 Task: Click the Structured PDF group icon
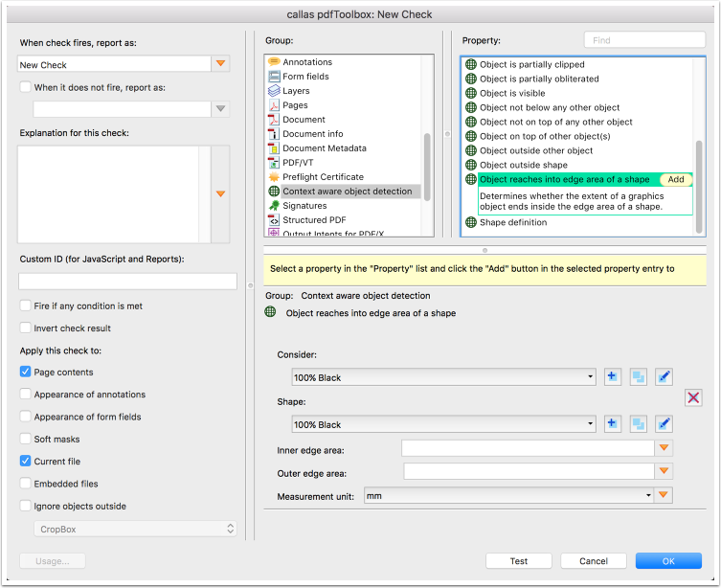pyautogui.click(x=274, y=219)
